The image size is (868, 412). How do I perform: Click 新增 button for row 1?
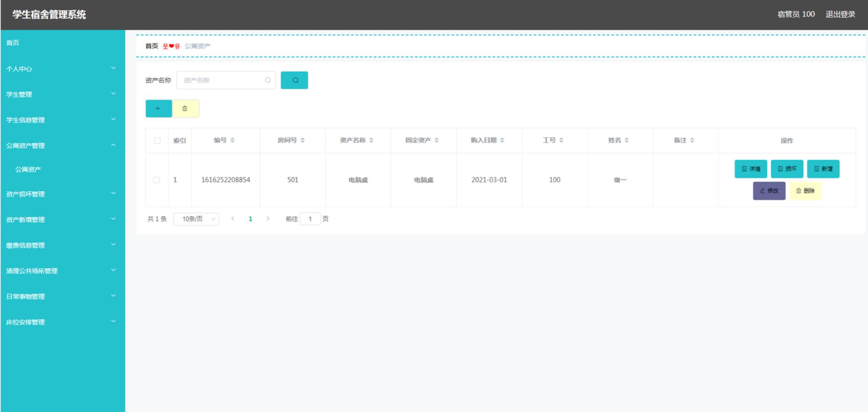click(x=823, y=169)
